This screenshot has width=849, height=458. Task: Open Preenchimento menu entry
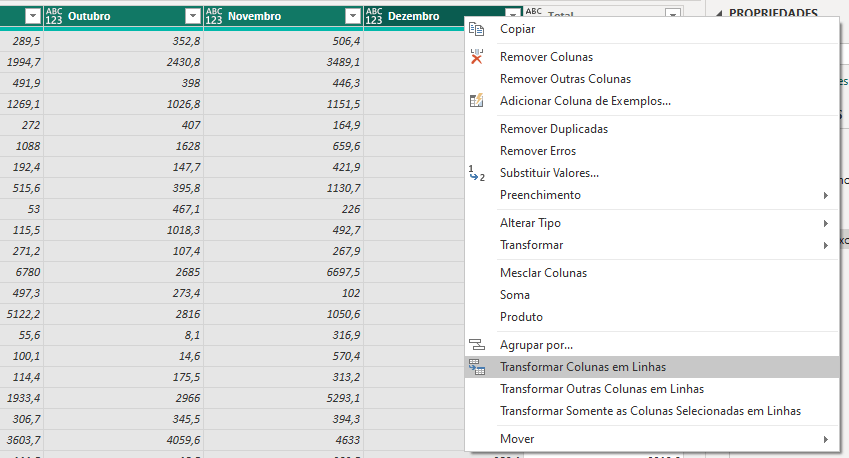(x=652, y=195)
